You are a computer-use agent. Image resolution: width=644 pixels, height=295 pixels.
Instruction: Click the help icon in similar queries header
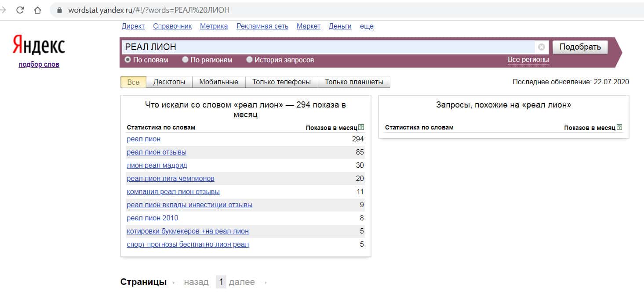[x=619, y=127]
